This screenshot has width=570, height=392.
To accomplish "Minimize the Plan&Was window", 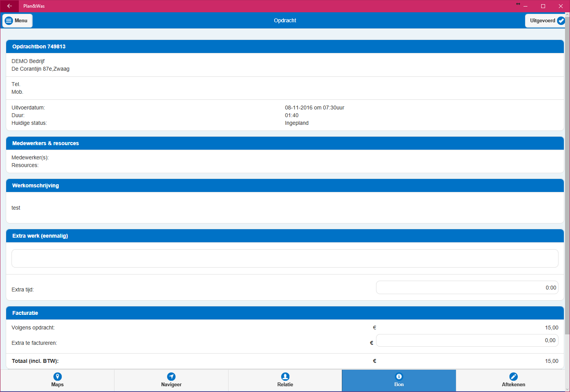I will coord(525,6).
